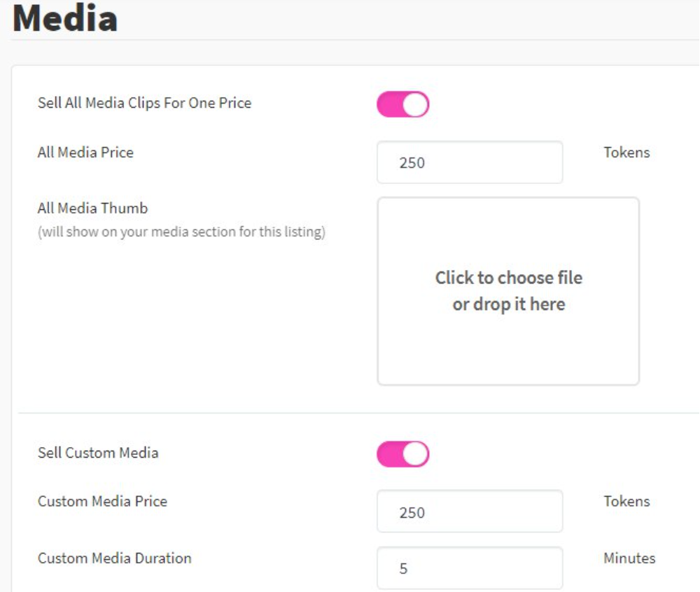
Task: Click the Media page heading
Action: tap(64, 19)
